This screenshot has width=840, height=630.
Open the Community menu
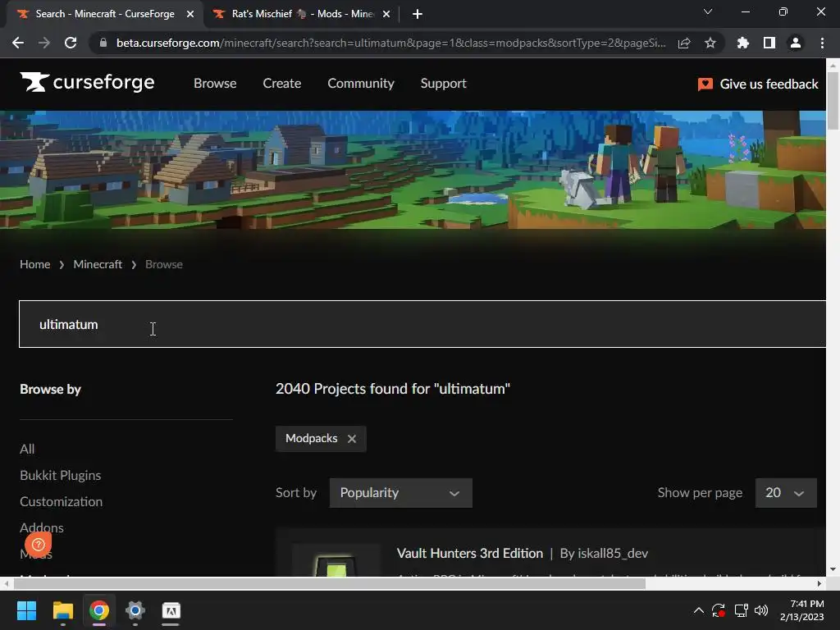point(361,84)
